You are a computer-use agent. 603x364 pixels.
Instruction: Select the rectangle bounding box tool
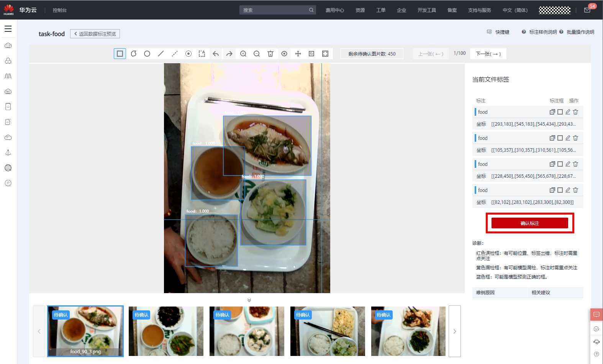pos(120,54)
